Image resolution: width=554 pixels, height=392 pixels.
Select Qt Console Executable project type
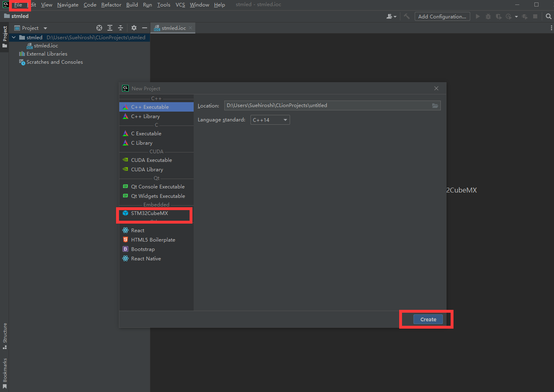tap(156, 186)
